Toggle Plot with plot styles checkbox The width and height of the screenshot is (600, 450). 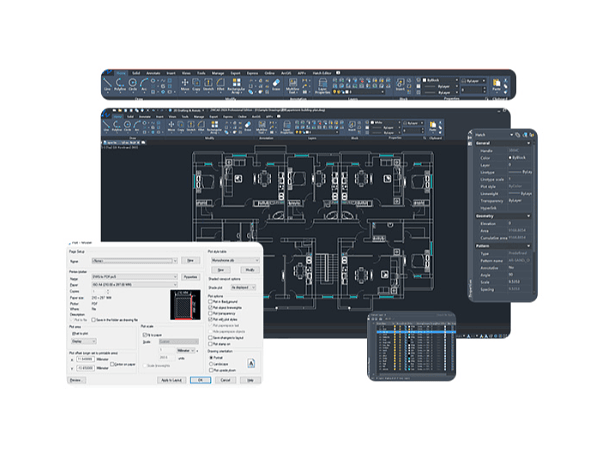tap(211, 319)
